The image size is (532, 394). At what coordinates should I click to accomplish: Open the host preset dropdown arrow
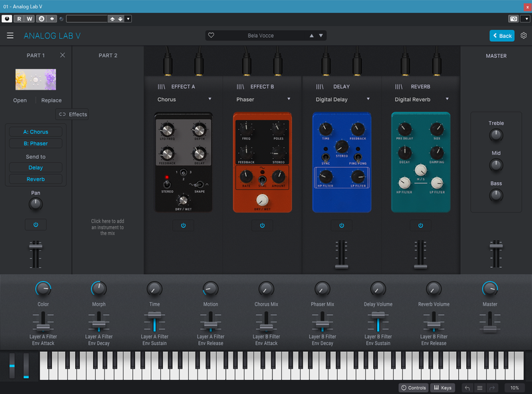point(128,19)
